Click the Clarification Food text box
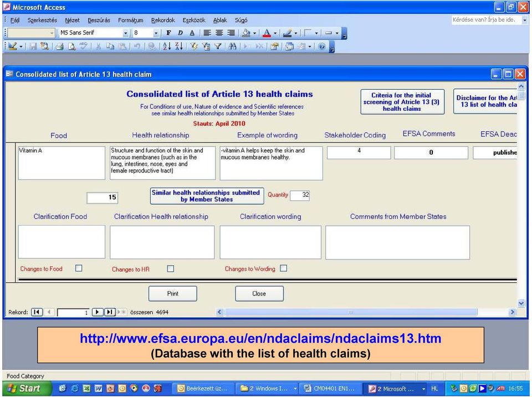The image size is (532, 397). (x=62, y=242)
